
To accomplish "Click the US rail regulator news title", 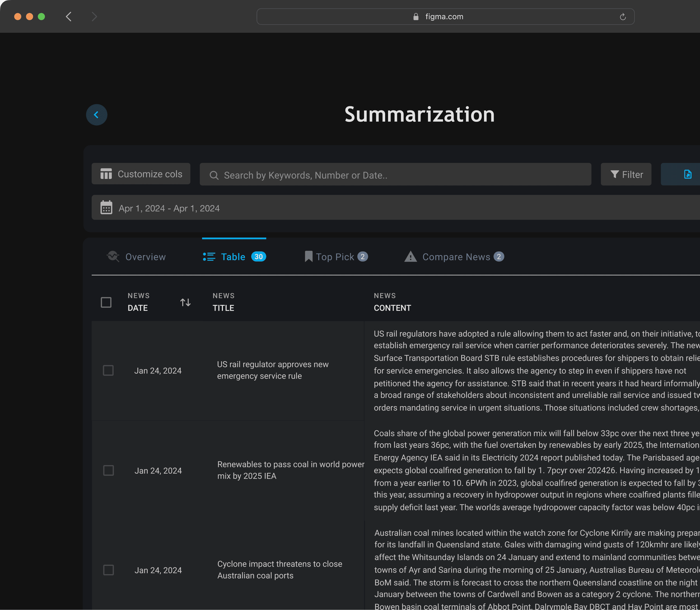I will pyautogui.click(x=272, y=370).
